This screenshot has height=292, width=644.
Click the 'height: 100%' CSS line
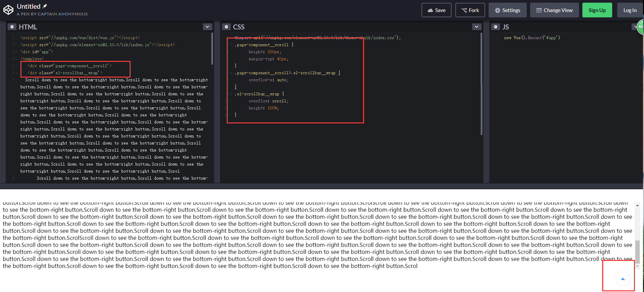tap(264, 108)
